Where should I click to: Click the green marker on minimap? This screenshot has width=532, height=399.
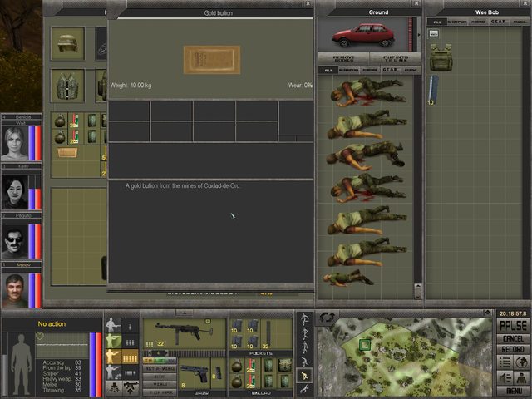[365, 345]
